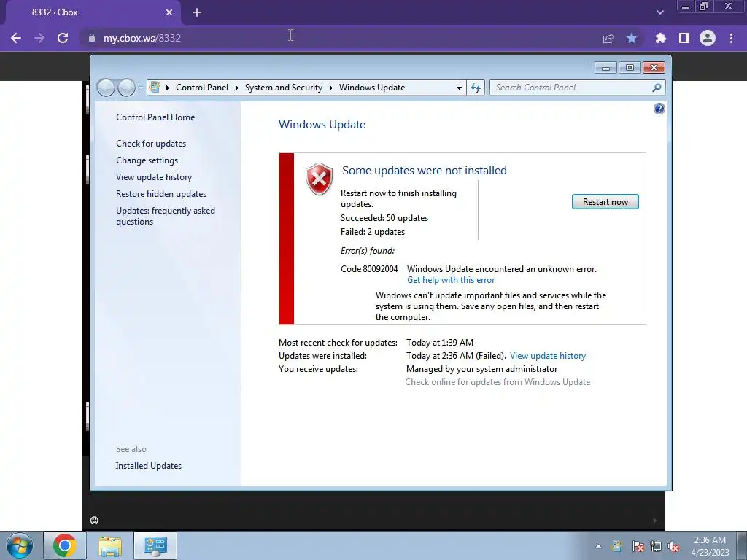
Task: Click Chrome browser forward arrow
Action: coord(39,38)
